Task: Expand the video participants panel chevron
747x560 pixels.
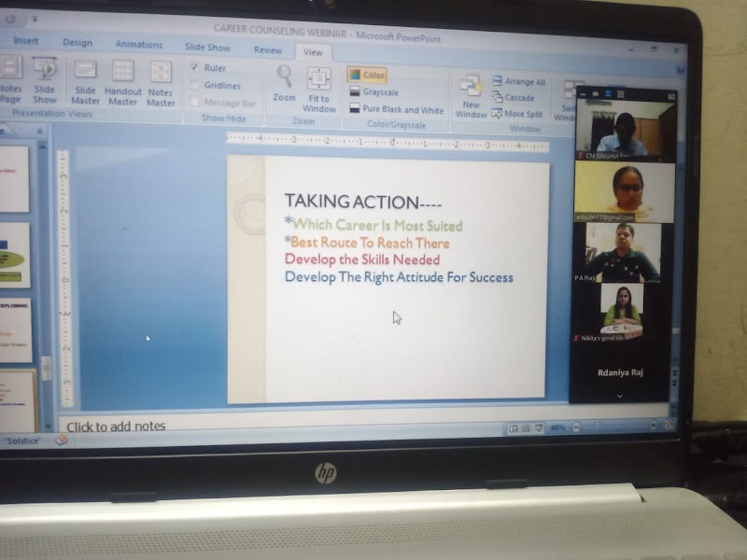Action: click(x=619, y=396)
